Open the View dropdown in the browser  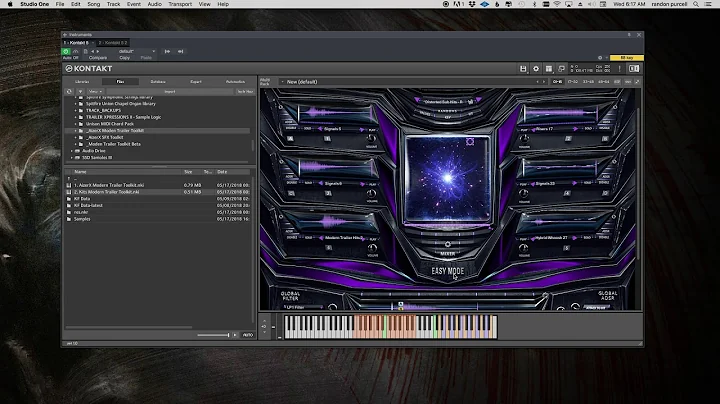pos(95,91)
